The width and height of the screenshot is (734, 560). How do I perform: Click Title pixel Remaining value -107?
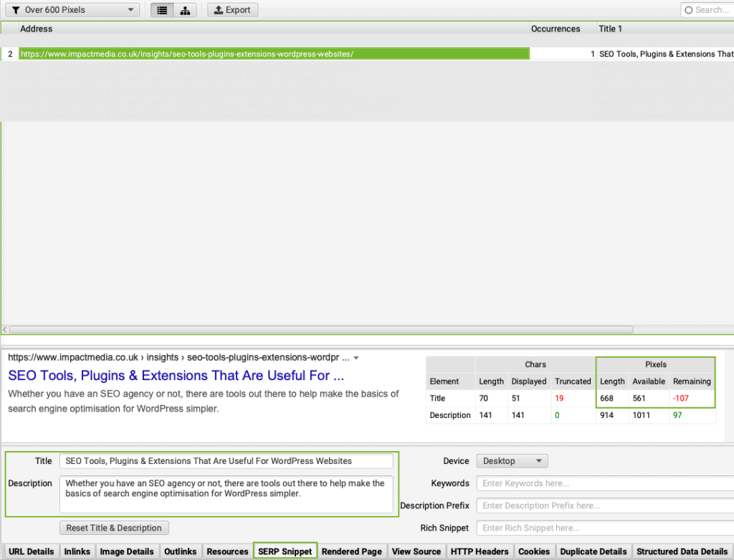(x=681, y=399)
